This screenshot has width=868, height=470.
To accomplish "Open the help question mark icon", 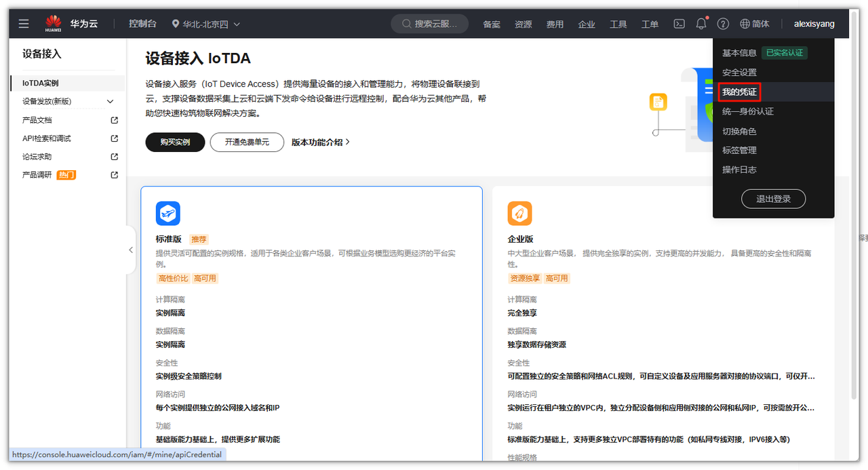I will pos(723,24).
